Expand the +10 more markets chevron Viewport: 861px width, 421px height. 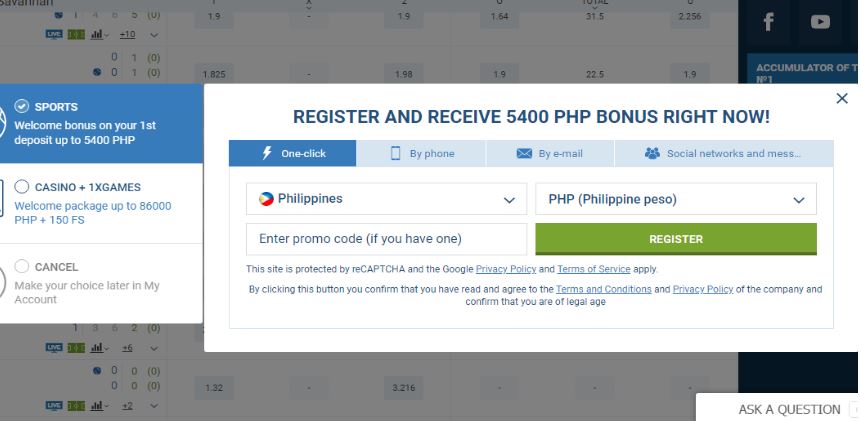pos(153,34)
